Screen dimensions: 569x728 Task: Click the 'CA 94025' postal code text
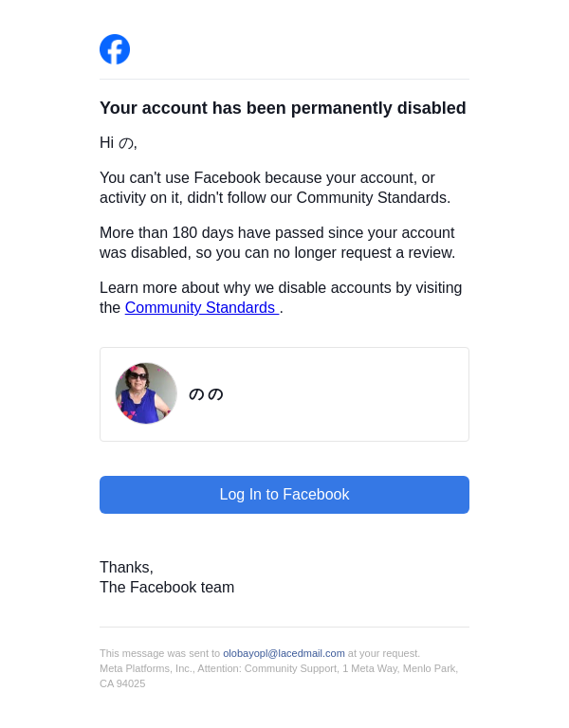point(122,683)
